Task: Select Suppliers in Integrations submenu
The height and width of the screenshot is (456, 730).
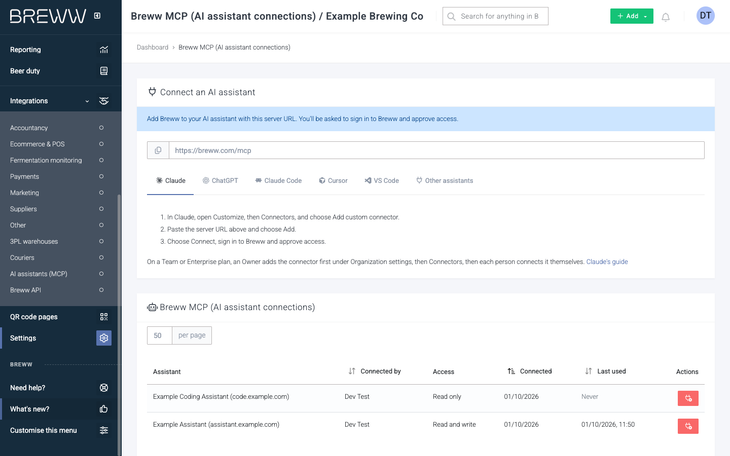Action: (x=23, y=209)
